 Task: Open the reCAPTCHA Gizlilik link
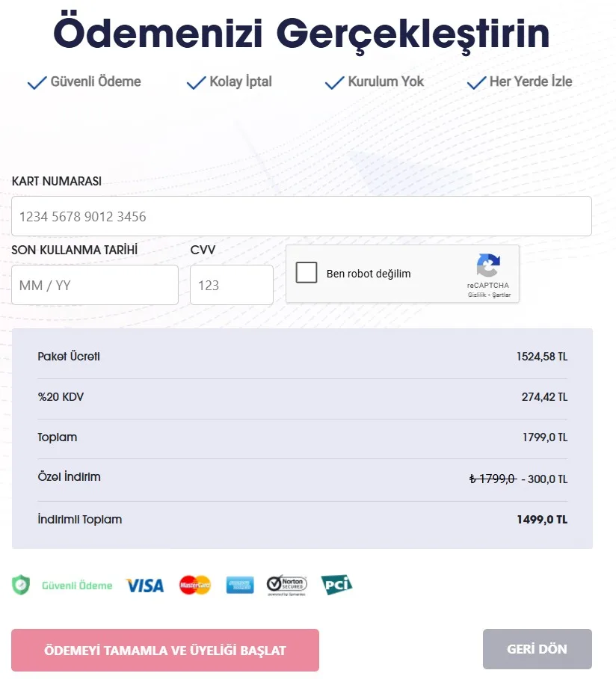click(x=477, y=295)
